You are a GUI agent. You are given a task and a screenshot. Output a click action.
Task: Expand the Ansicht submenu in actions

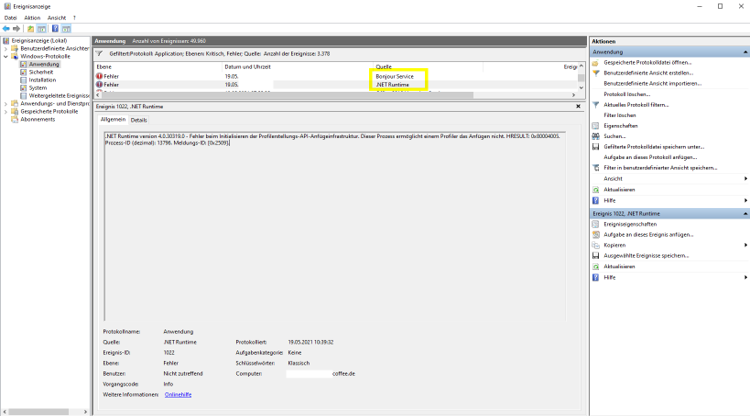(x=745, y=179)
